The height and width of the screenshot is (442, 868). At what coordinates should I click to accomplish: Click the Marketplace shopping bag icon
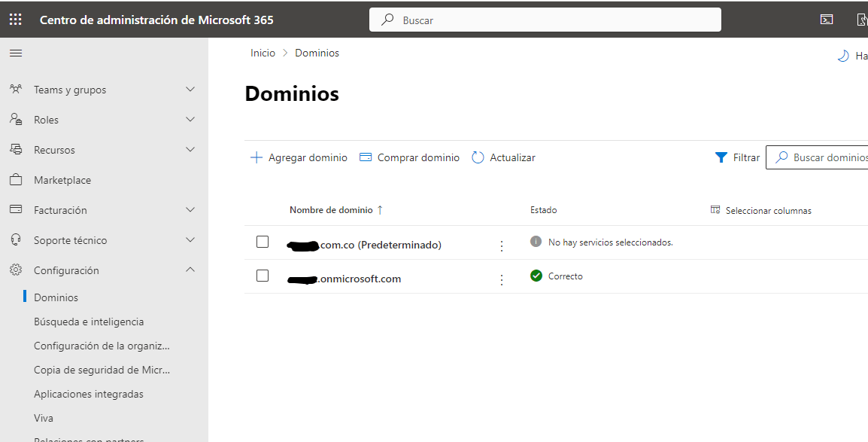pos(16,179)
